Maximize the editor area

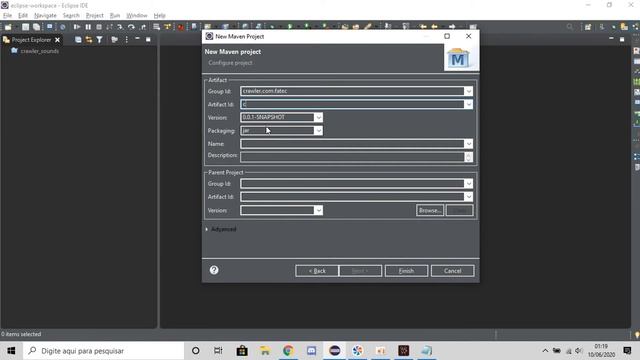coord(622,39)
